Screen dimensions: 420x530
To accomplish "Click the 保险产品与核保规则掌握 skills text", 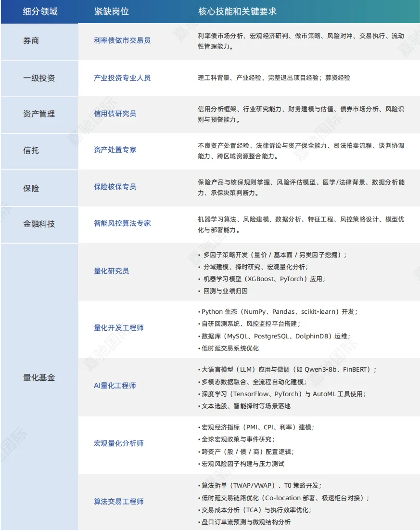I will coord(301,188).
